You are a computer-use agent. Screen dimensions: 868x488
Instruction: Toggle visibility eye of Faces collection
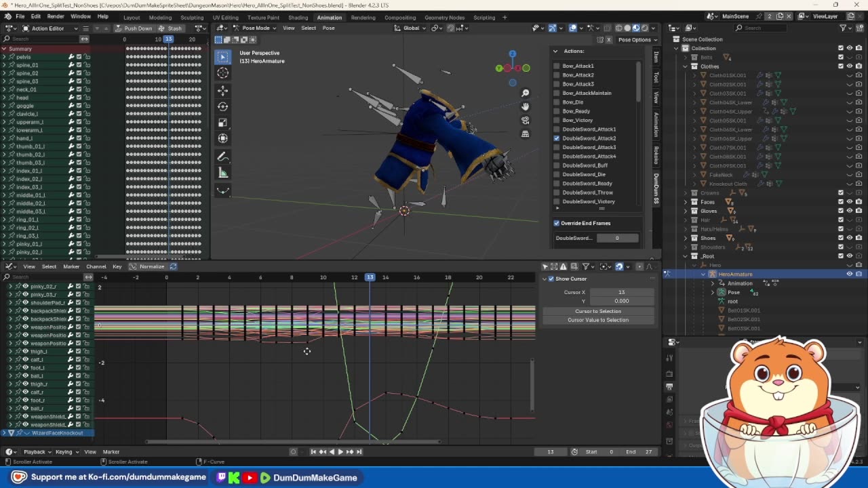tap(849, 201)
